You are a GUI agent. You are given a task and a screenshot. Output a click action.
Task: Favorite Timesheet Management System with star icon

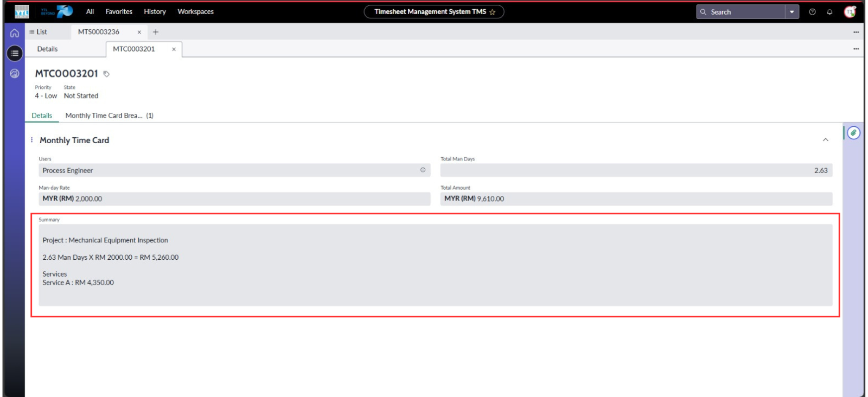493,12
